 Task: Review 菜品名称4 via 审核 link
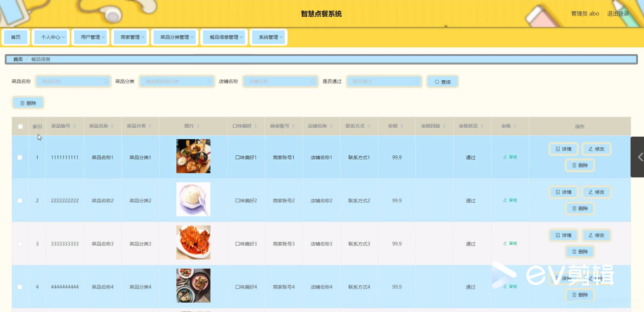pos(510,287)
